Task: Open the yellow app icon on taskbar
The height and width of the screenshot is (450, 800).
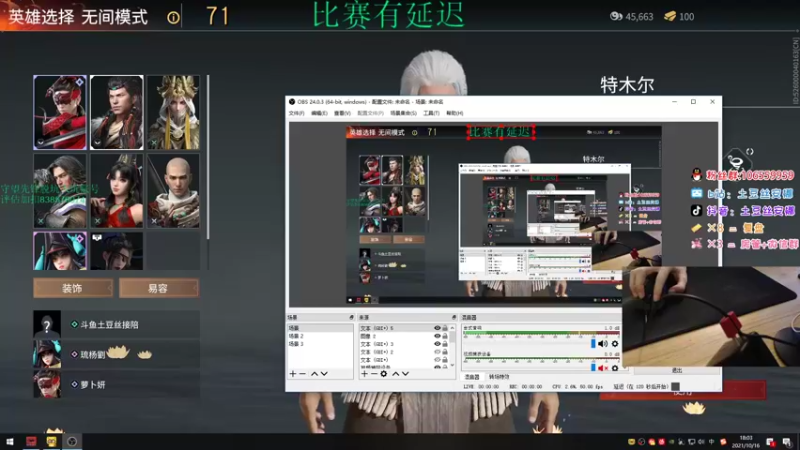Action: (x=51, y=441)
